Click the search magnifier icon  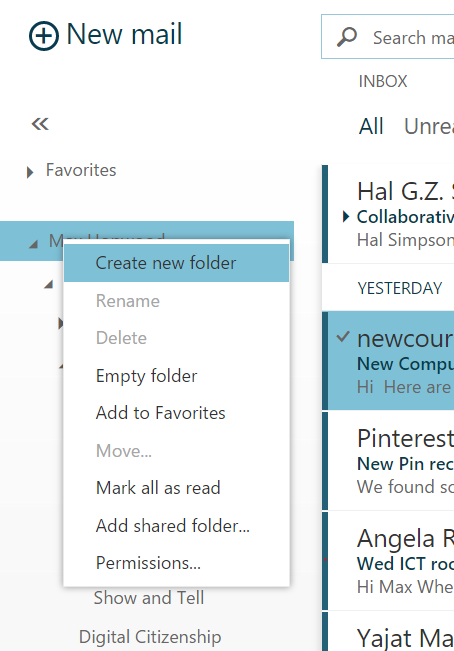(x=347, y=37)
